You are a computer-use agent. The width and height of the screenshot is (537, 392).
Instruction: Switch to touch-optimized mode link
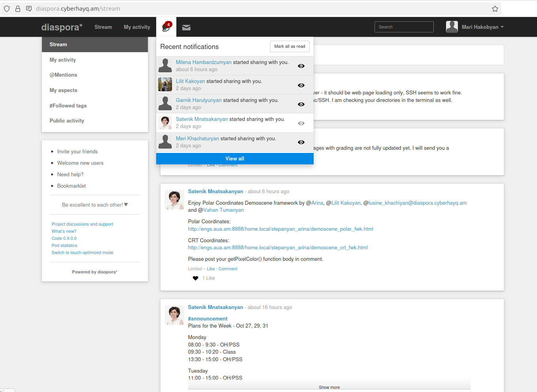pyautogui.click(x=82, y=253)
